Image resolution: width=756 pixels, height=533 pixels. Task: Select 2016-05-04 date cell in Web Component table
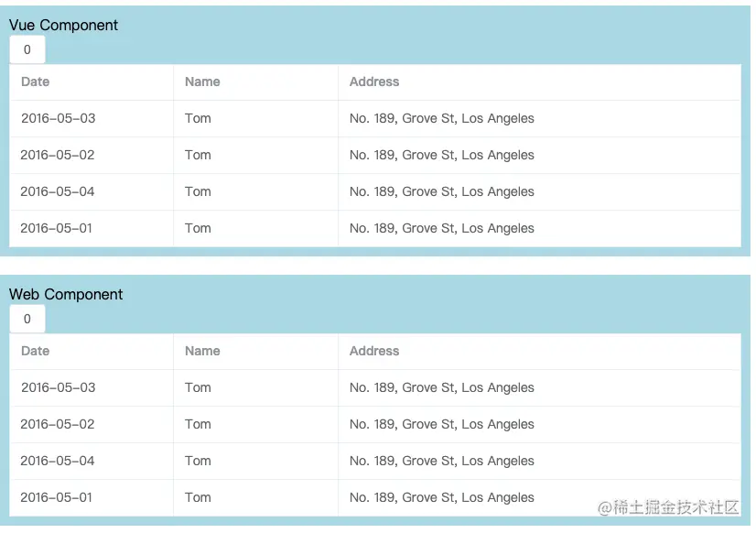pyautogui.click(x=58, y=461)
